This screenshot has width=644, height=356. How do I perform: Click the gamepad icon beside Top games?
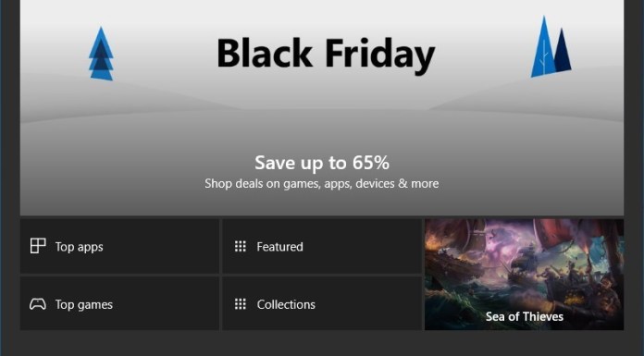(x=38, y=304)
